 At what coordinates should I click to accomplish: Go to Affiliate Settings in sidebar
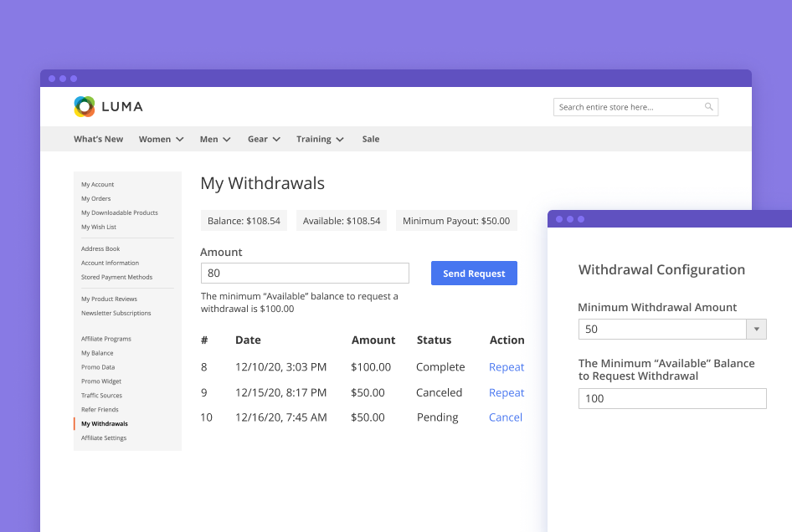[x=104, y=438]
